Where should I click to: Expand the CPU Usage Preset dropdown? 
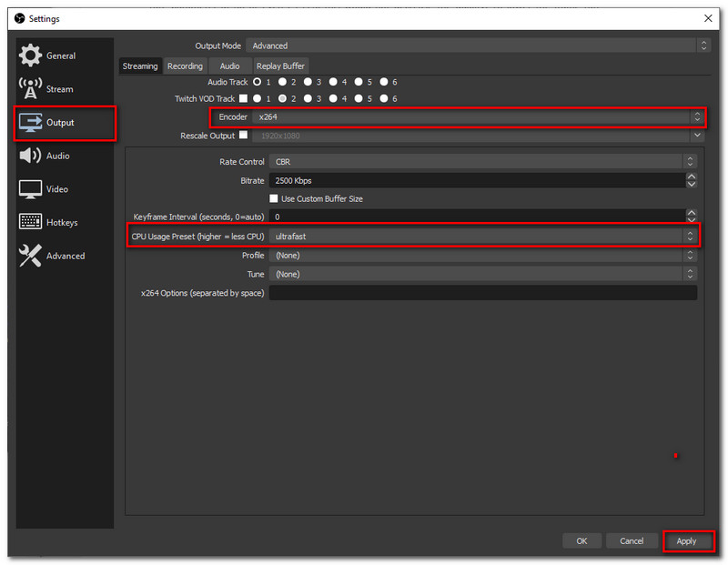482,237
